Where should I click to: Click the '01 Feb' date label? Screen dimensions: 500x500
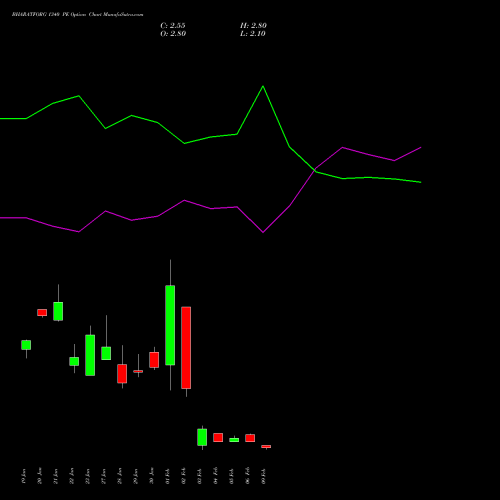(168, 476)
